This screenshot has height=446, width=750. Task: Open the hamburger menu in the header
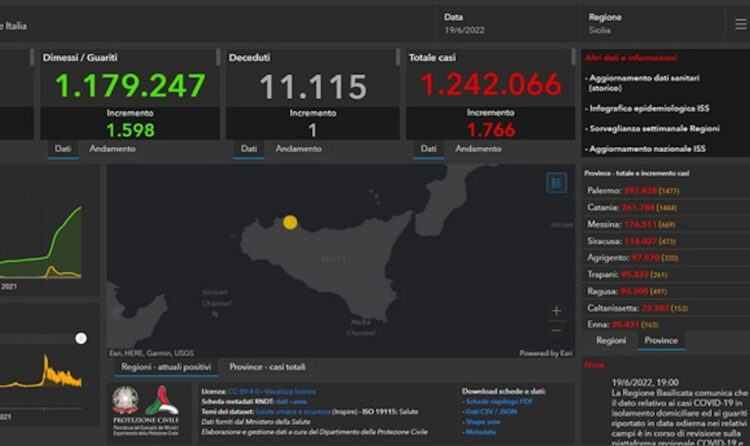pos(740,24)
